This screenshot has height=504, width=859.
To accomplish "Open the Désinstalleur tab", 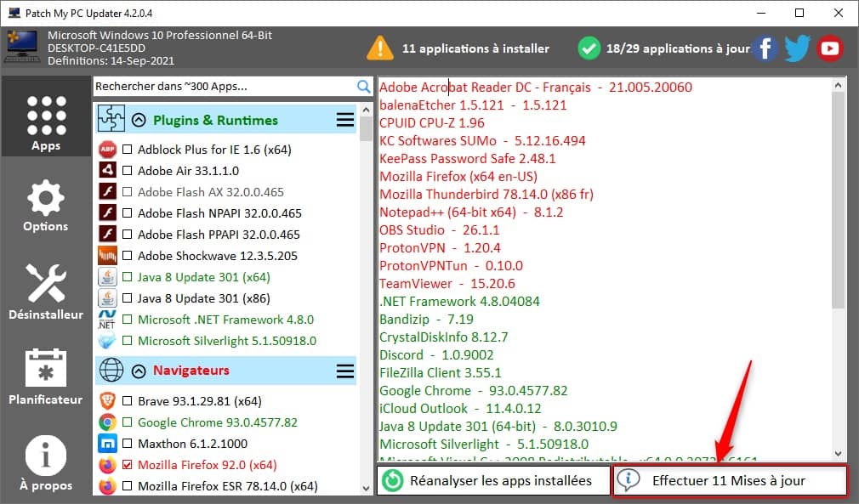I will (x=46, y=292).
